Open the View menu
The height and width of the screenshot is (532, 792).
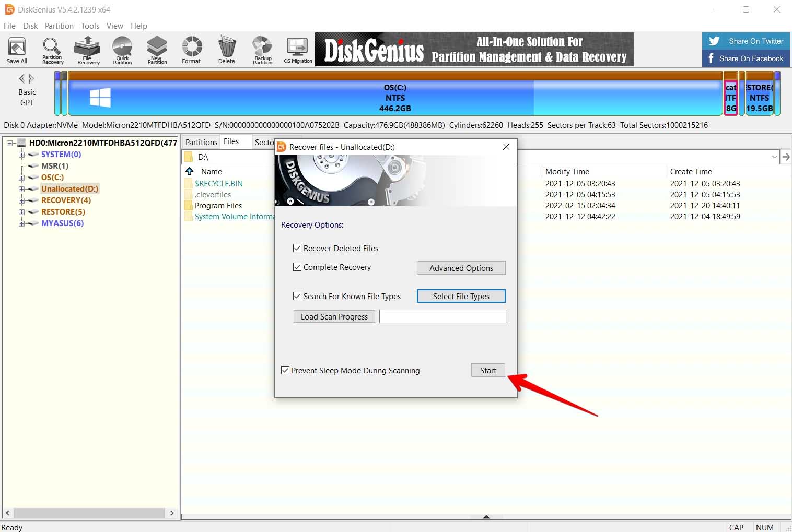pos(115,26)
